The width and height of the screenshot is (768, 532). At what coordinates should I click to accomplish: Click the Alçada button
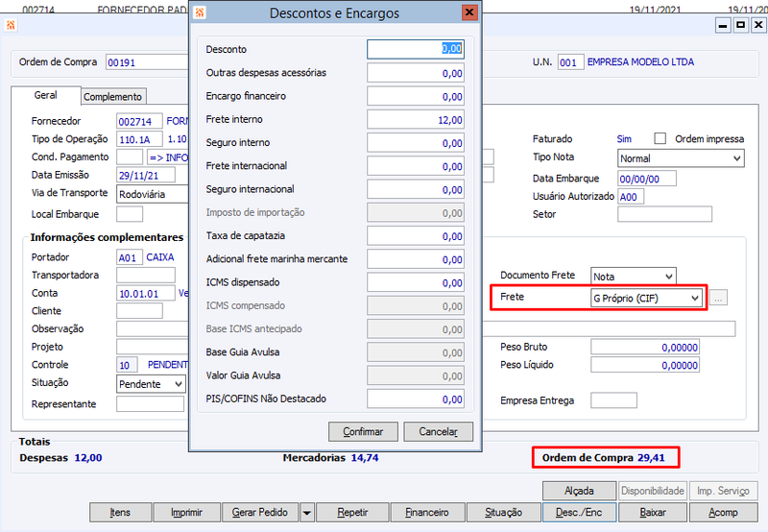pos(579,491)
